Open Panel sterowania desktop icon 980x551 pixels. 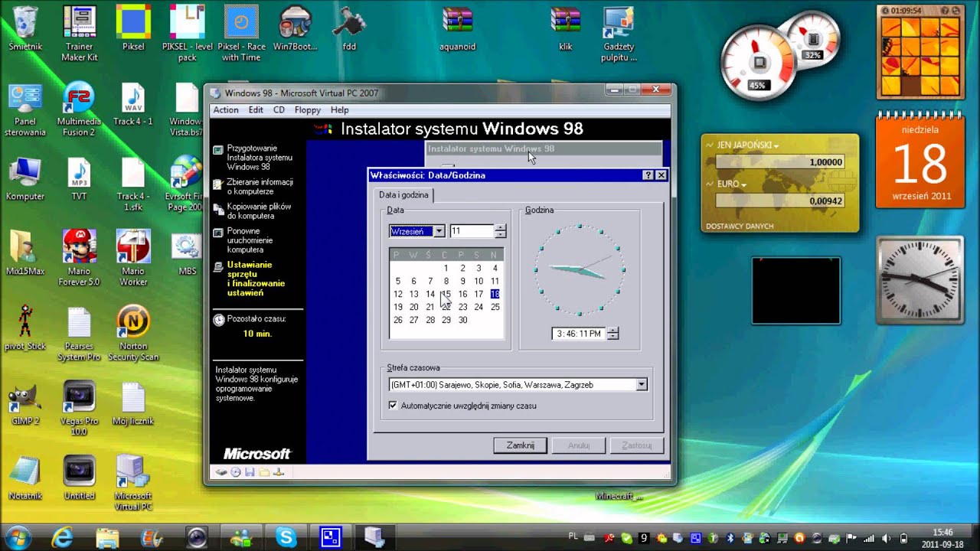[x=25, y=109]
